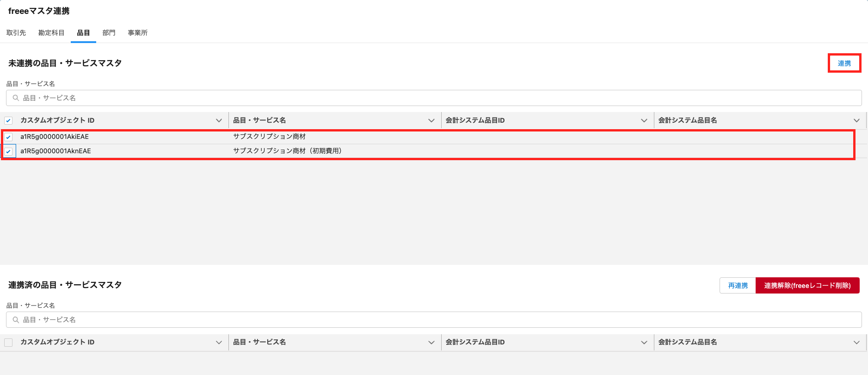
Task: Open 品目・サービス名 column menu in unlinked table
Action: (x=431, y=120)
